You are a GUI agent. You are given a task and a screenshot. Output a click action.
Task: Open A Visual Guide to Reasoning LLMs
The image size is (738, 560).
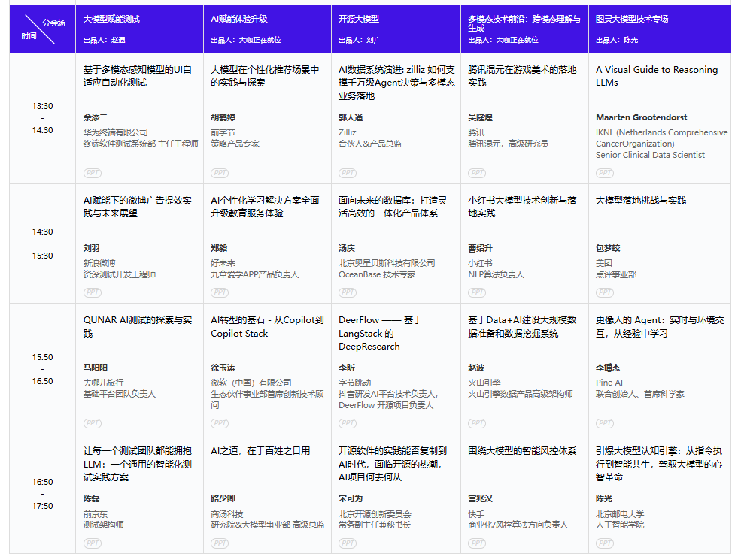[x=657, y=76]
